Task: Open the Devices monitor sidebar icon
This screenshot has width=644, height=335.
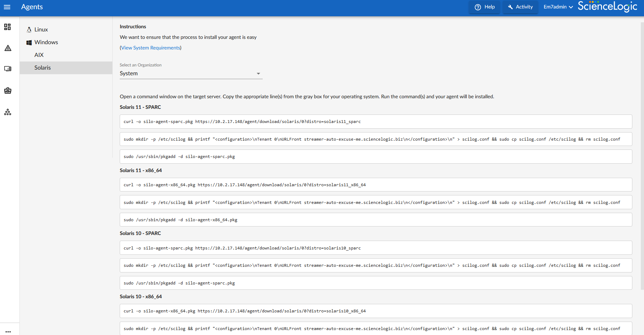Action: tap(8, 69)
